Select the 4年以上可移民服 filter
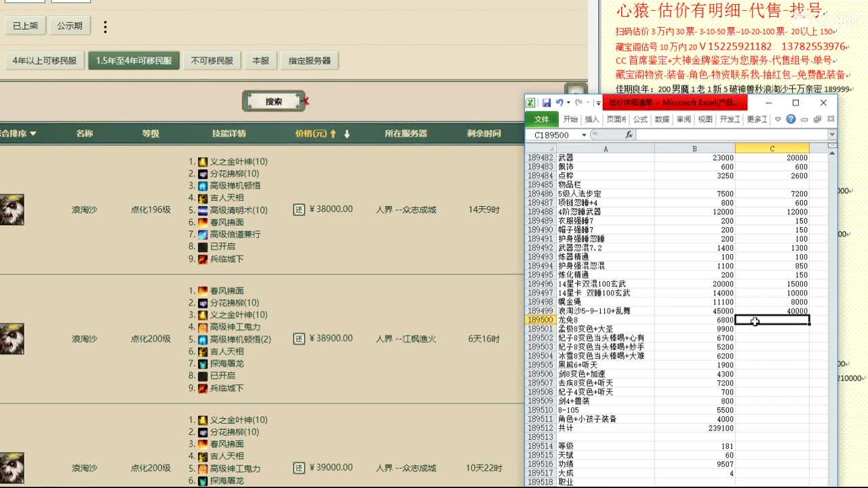Viewport: 868px width, 488px height. click(x=45, y=60)
